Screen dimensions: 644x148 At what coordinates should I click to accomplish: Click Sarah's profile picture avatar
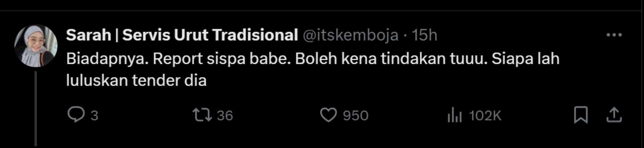tap(36, 46)
